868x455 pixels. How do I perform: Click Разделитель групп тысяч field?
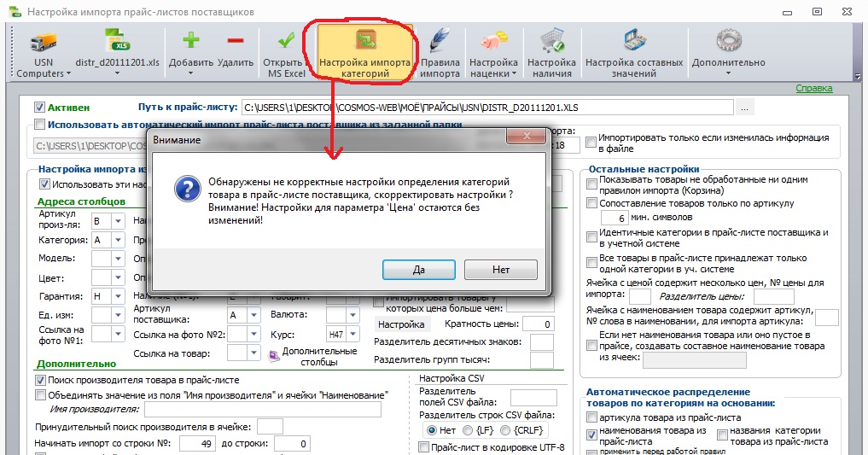tap(542, 359)
